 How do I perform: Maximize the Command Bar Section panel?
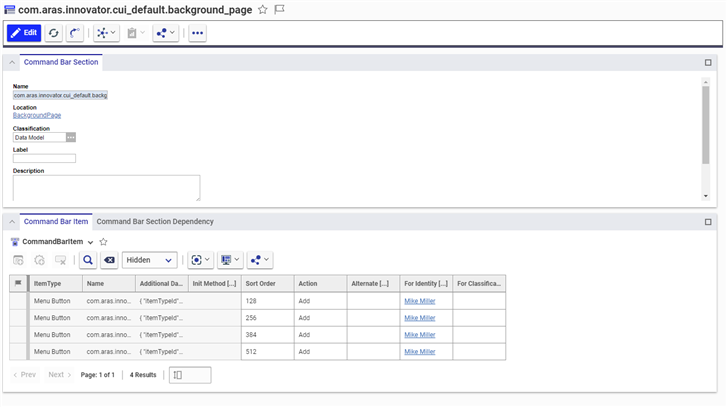tap(708, 62)
